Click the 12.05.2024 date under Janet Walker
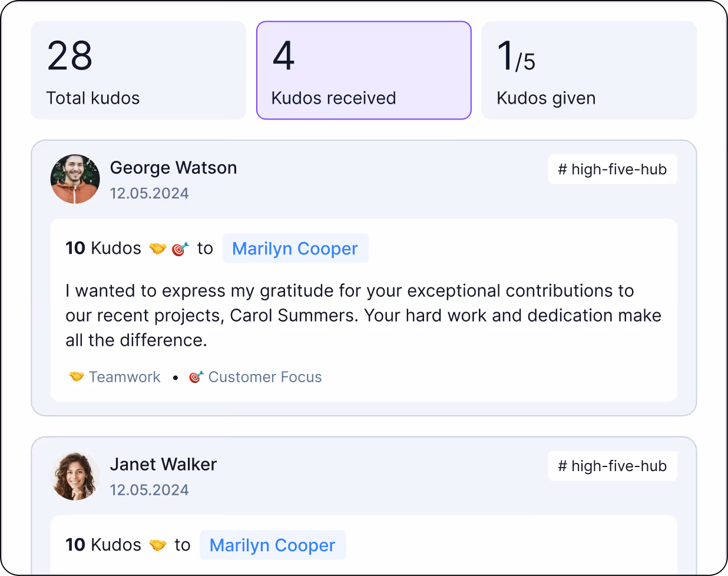 (x=150, y=490)
